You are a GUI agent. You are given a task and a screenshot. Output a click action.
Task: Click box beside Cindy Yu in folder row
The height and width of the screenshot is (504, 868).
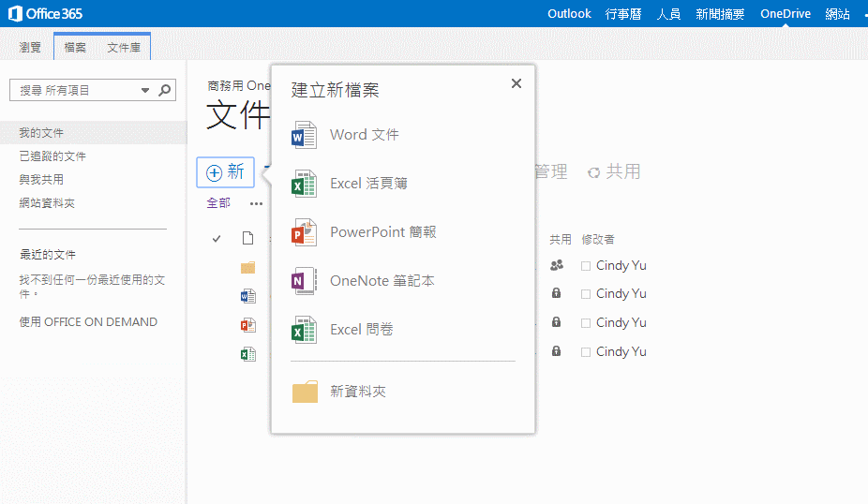pos(586,266)
